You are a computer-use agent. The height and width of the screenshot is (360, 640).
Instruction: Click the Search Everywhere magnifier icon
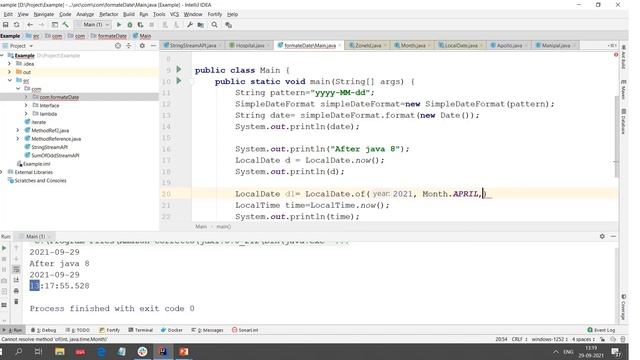214,25
